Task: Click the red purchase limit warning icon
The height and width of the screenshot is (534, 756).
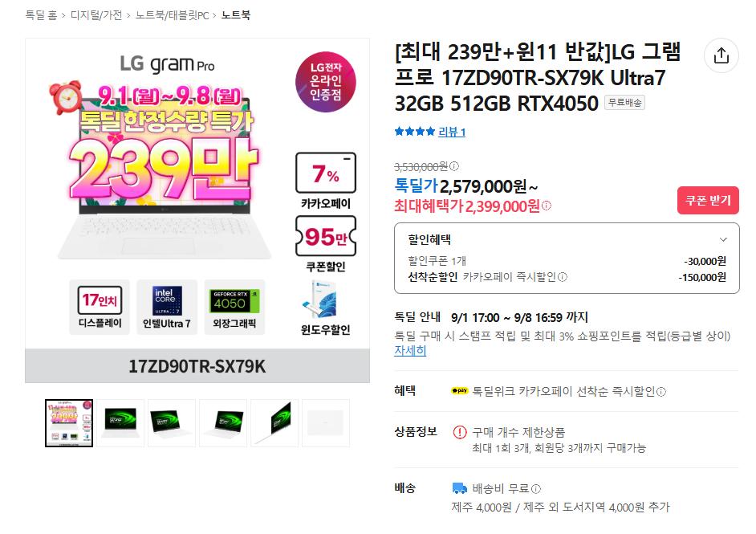Action: pyautogui.click(x=460, y=432)
